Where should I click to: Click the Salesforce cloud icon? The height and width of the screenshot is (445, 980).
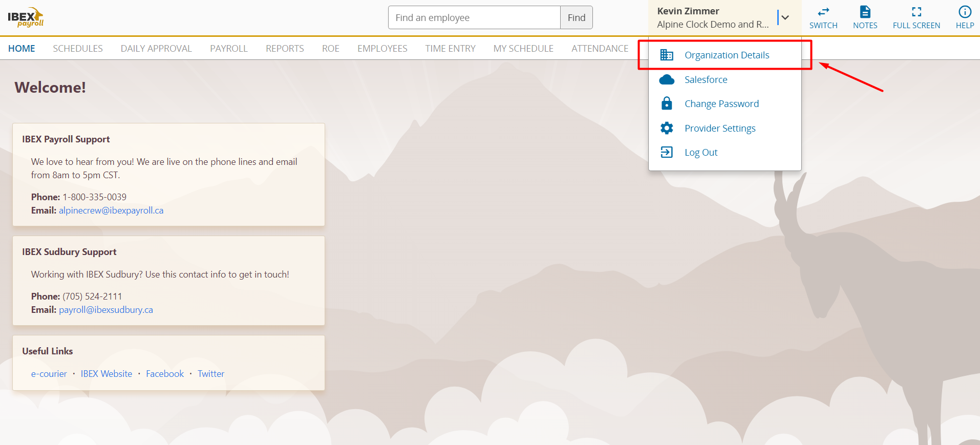pyautogui.click(x=667, y=79)
